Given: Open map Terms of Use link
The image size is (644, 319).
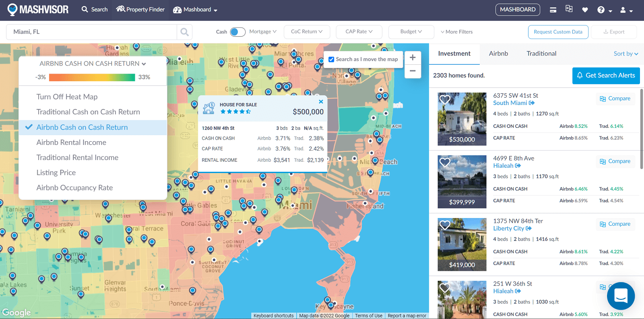Looking at the screenshot, I should click(x=369, y=316).
